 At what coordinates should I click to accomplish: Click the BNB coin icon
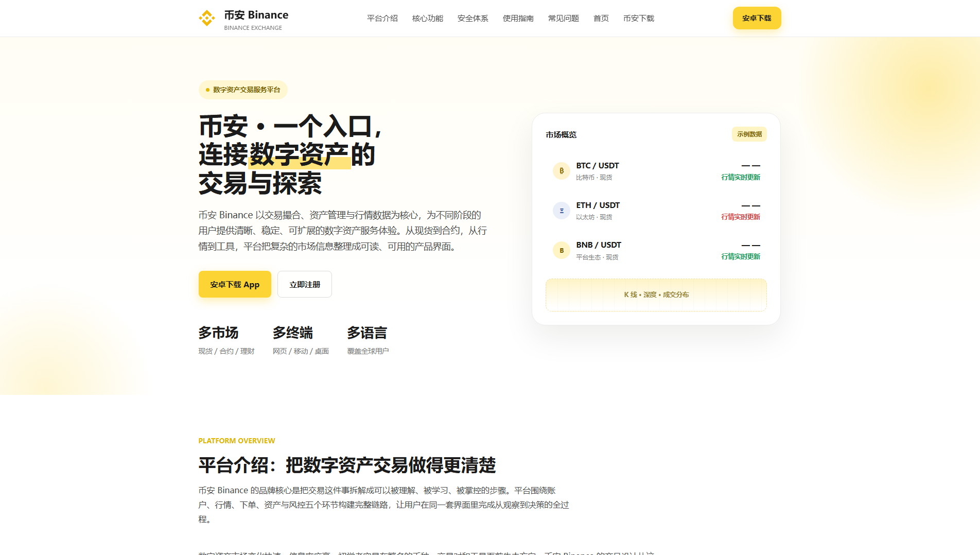[561, 250]
